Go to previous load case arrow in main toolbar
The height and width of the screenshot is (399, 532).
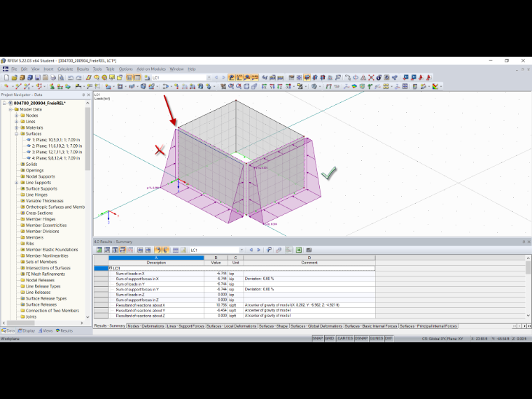pos(216,78)
